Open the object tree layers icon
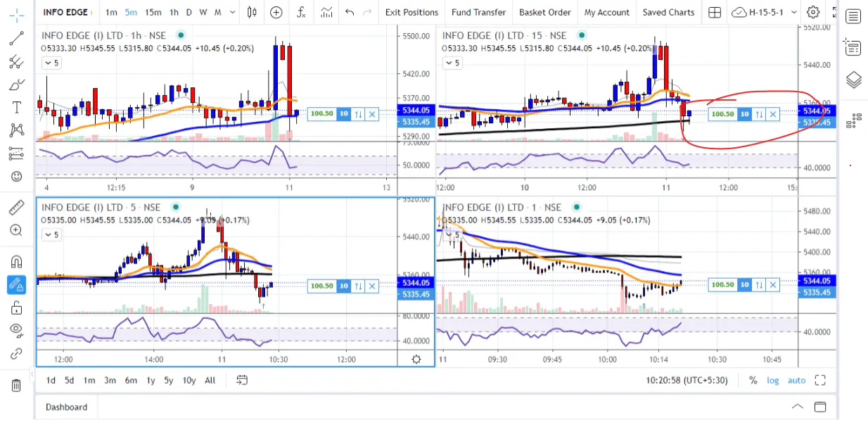 coord(853,80)
